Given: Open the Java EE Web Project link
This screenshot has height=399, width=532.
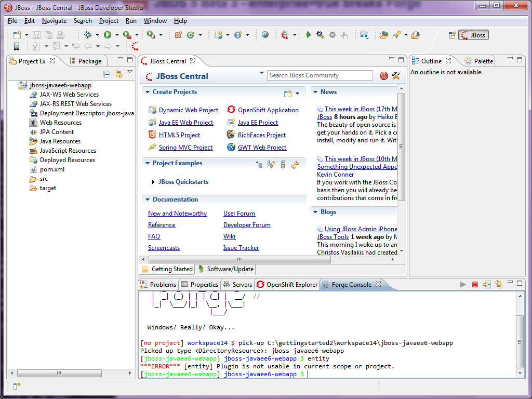Looking at the screenshot, I should pyautogui.click(x=185, y=123).
